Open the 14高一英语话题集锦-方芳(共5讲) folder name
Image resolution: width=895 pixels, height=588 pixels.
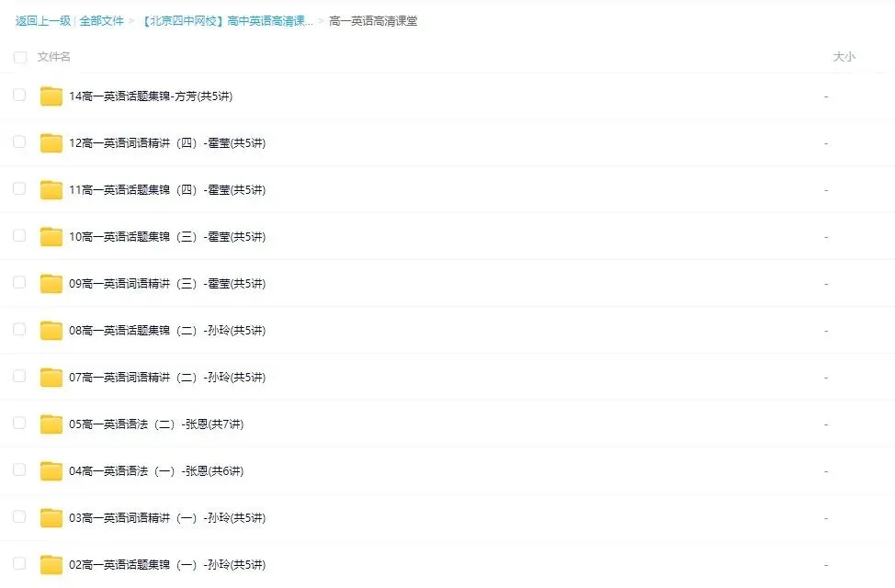pos(151,95)
